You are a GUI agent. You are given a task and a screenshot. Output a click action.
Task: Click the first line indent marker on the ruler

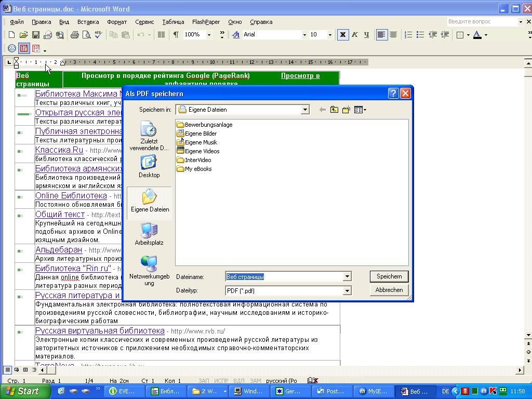(x=16, y=60)
